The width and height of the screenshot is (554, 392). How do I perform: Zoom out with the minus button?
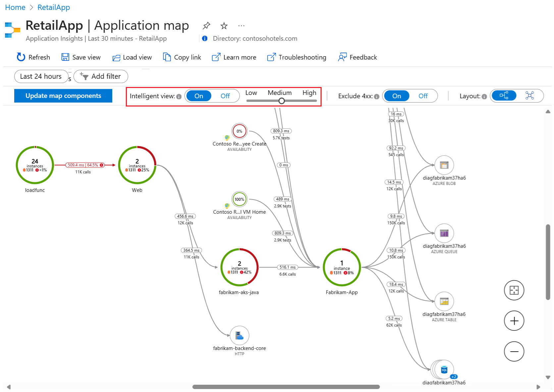514,351
